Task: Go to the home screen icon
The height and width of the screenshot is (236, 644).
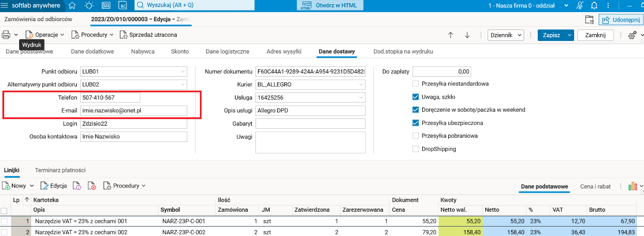Action: click(x=72, y=6)
